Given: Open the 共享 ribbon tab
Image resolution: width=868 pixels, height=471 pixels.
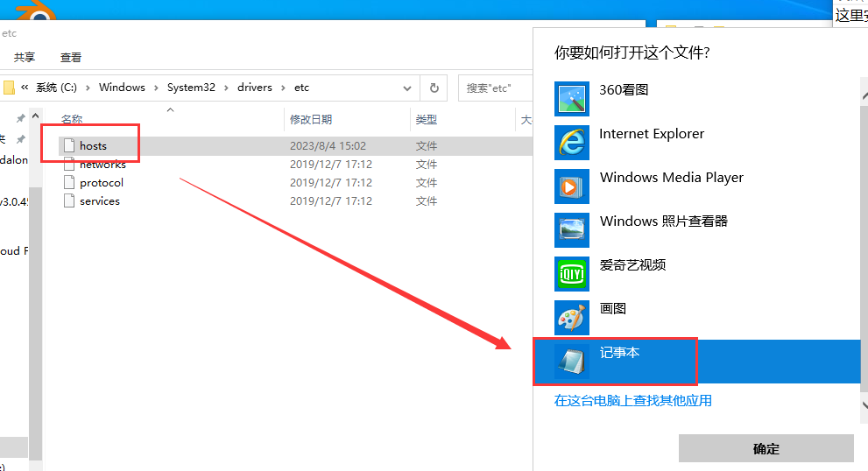Looking at the screenshot, I should pos(25,58).
